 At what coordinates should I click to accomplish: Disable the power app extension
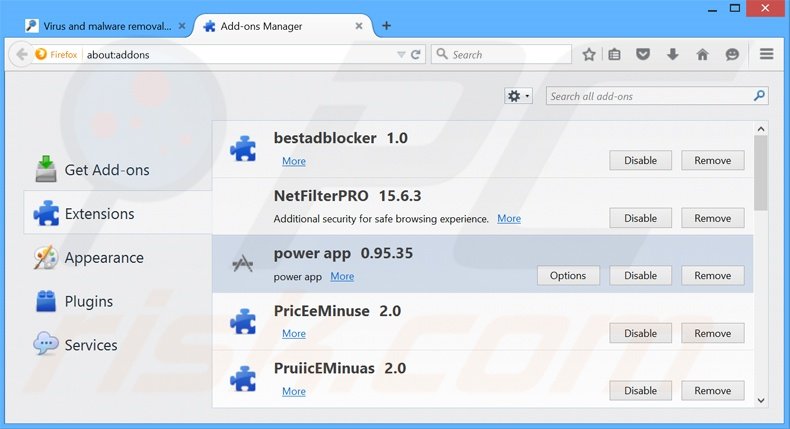point(640,276)
